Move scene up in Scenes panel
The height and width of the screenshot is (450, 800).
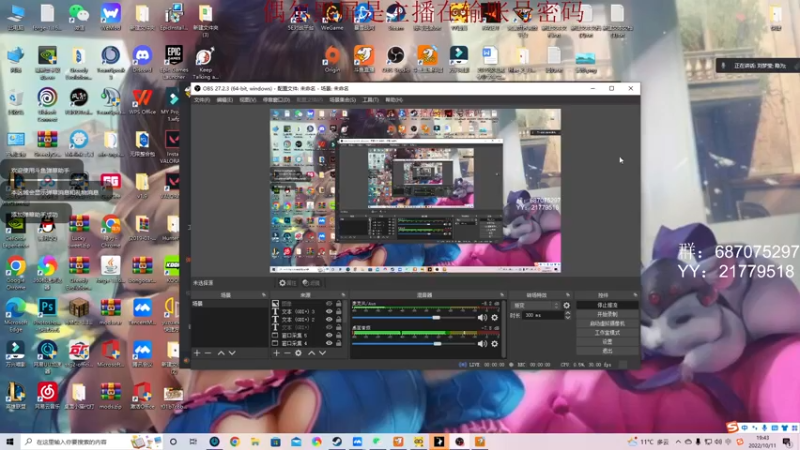pos(221,353)
